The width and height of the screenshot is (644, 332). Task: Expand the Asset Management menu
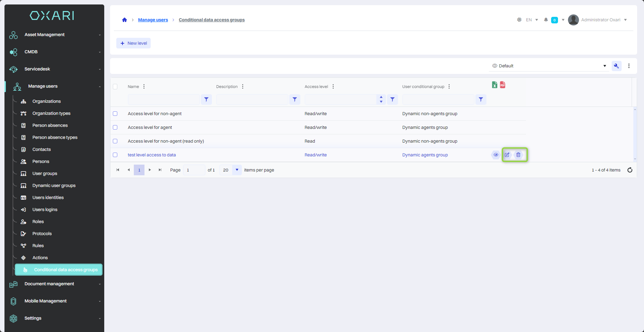pos(55,35)
